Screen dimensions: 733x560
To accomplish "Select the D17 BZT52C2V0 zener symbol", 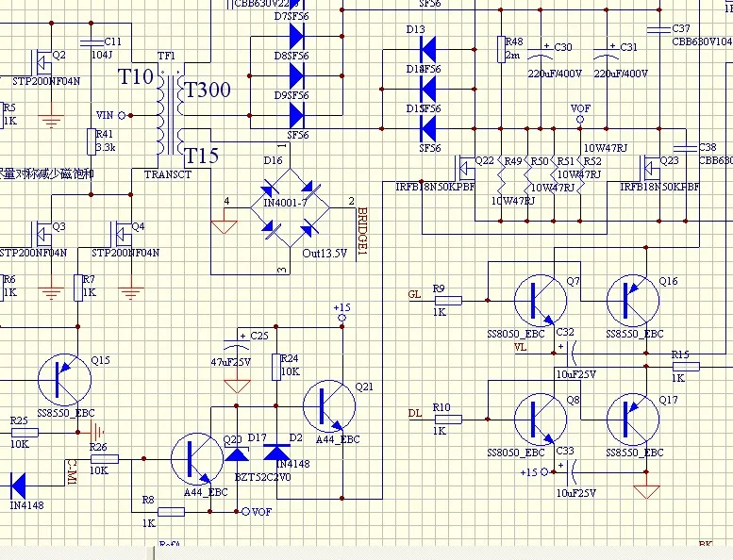I will 237,454.
